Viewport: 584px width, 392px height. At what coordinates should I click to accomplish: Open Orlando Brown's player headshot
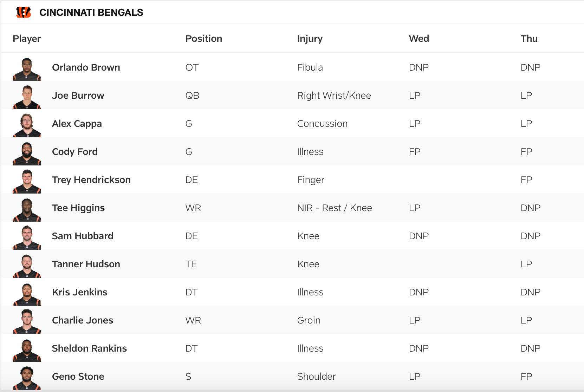tap(27, 69)
